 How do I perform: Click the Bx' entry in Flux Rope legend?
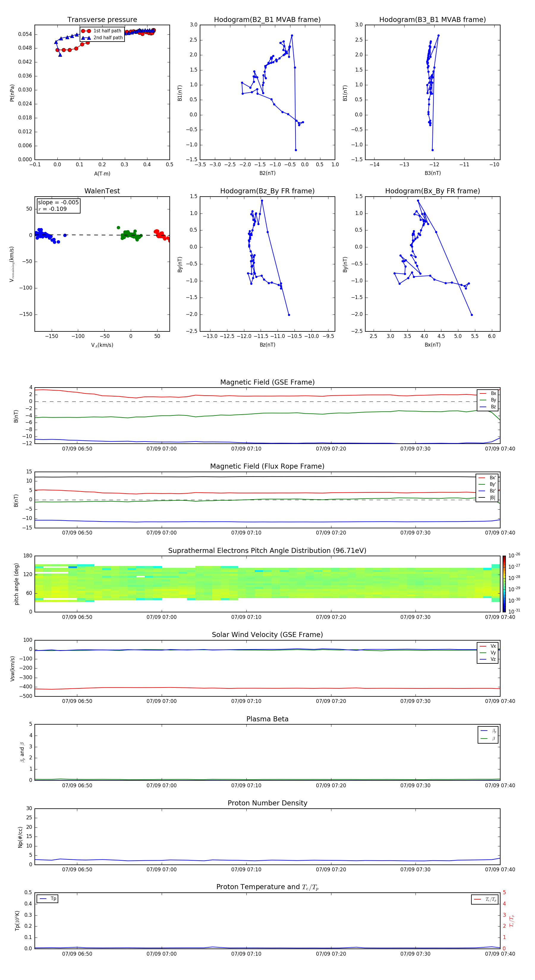tap(487, 478)
